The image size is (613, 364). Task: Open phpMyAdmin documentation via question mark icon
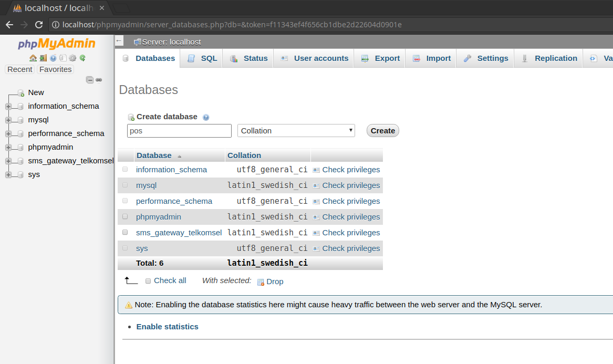(x=53, y=58)
